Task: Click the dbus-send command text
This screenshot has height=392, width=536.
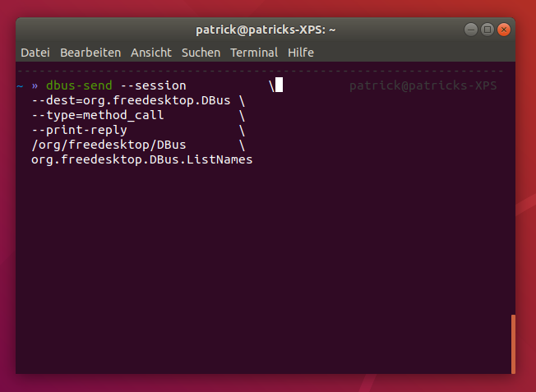Action: coord(79,85)
